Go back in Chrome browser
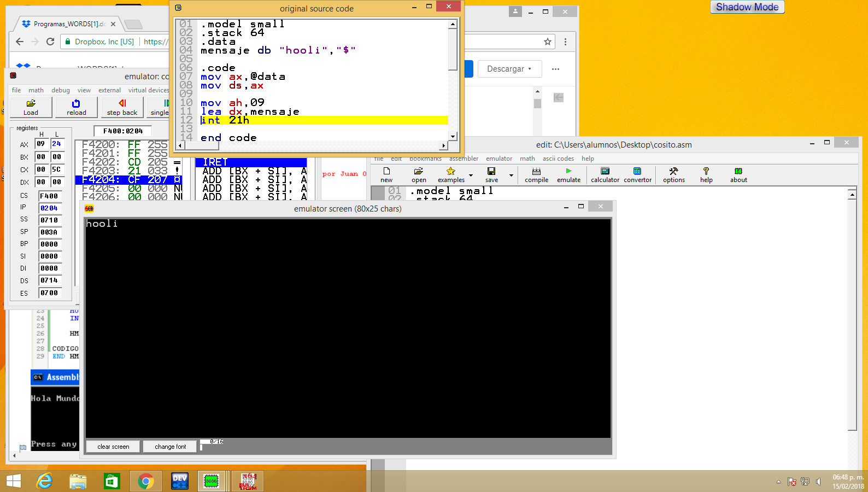The height and width of the screenshot is (492, 868). [x=20, y=42]
